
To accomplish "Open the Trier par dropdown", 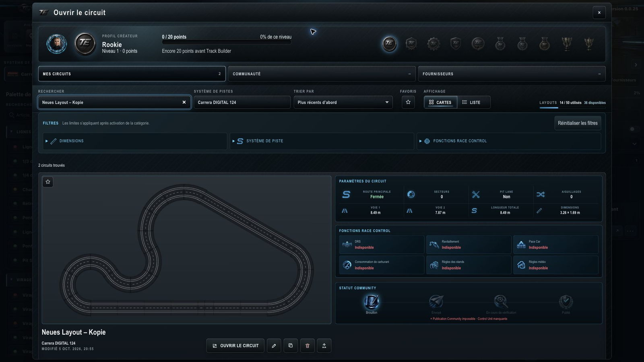I will point(343,102).
